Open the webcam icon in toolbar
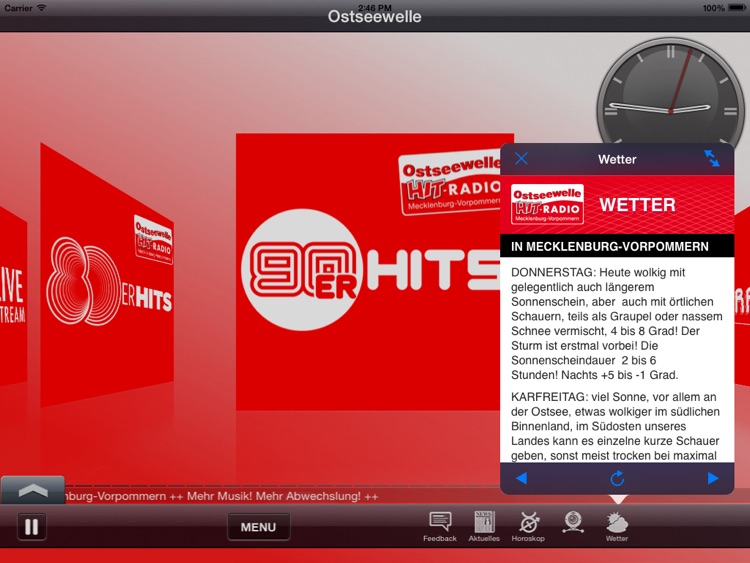Image resolution: width=750 pixels, height=563 pixels. click(573, 522)
